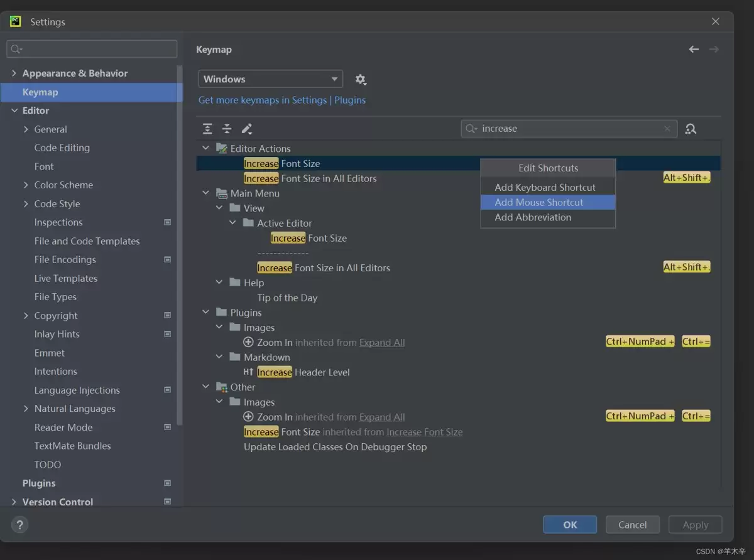Collapse the Active Editor folder
This screenshot has width=754, height=560.
tap(232, 222)
